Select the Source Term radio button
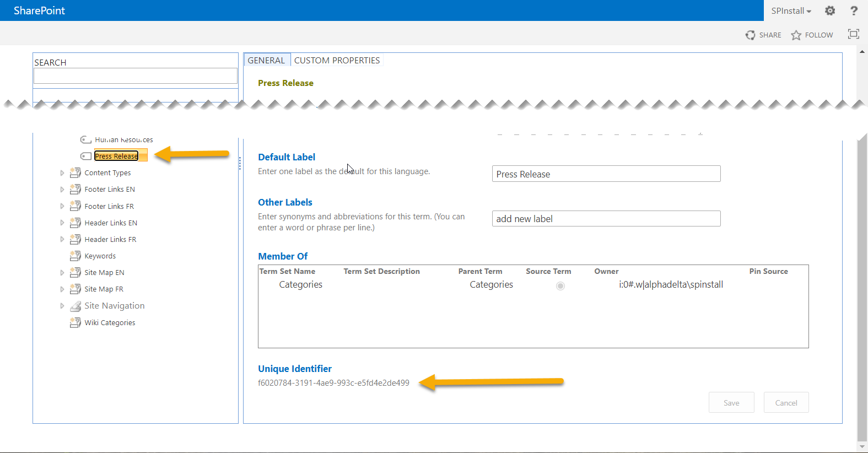868x453 pixels. pyautogui.click(x=560, y=285)
